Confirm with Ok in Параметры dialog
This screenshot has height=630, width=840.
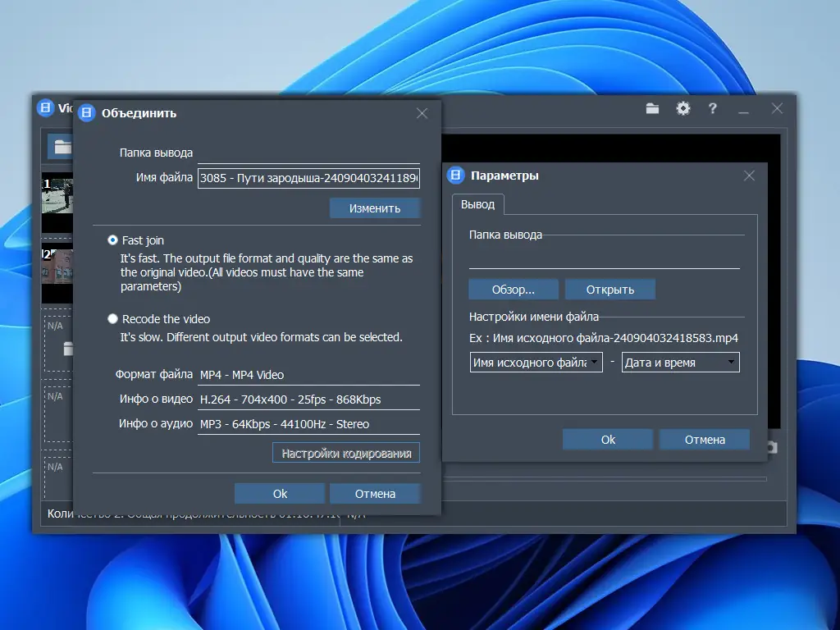click(607, 440)
